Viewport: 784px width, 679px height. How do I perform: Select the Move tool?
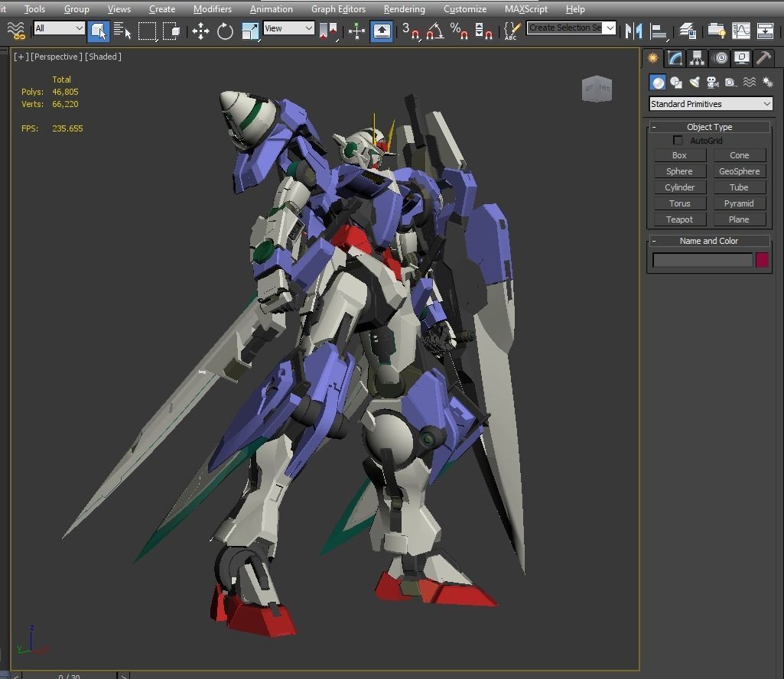200,31
